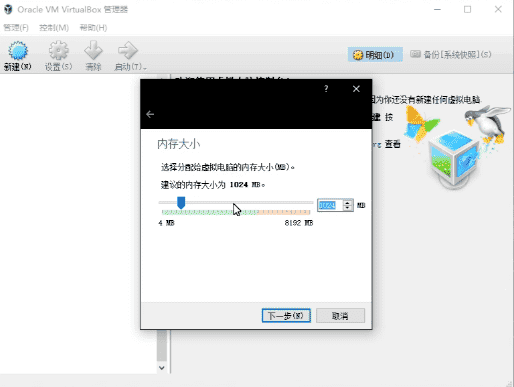The height and width of the screenshot is (387, 514).
Task: Click the memory value input field
Action: coord(330,205)
